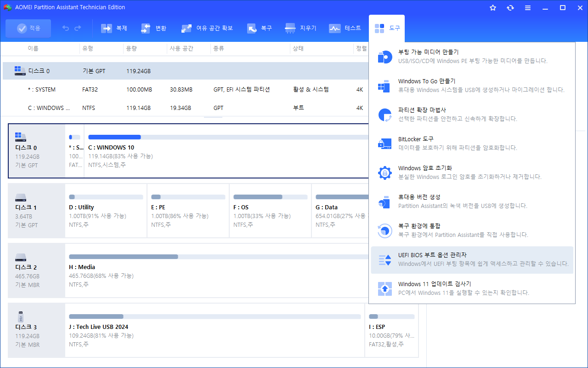This screenshot has height=368, width=588.
Task: Click 디스크 1 block in disk map
Action: pos(37,210)
